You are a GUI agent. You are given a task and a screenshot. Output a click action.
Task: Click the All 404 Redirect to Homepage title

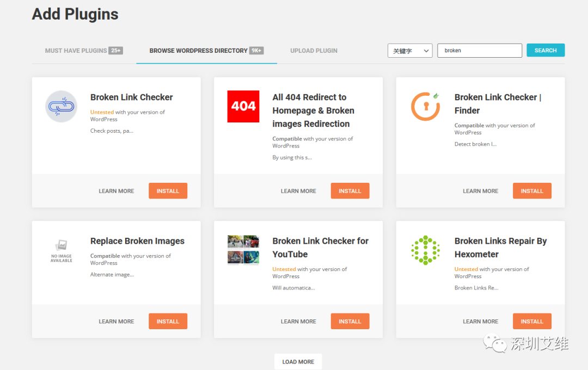313,110
